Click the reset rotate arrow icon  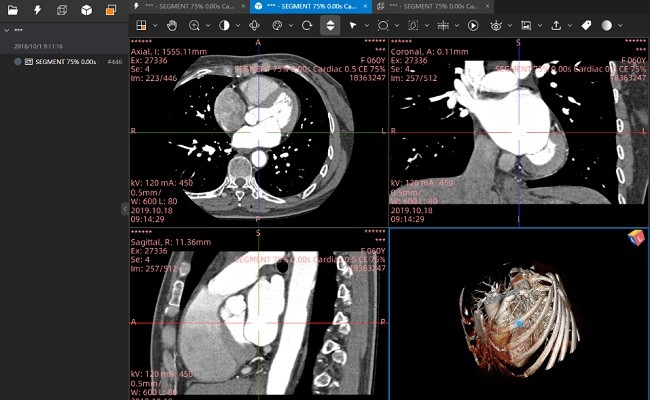tap(306, 25)
